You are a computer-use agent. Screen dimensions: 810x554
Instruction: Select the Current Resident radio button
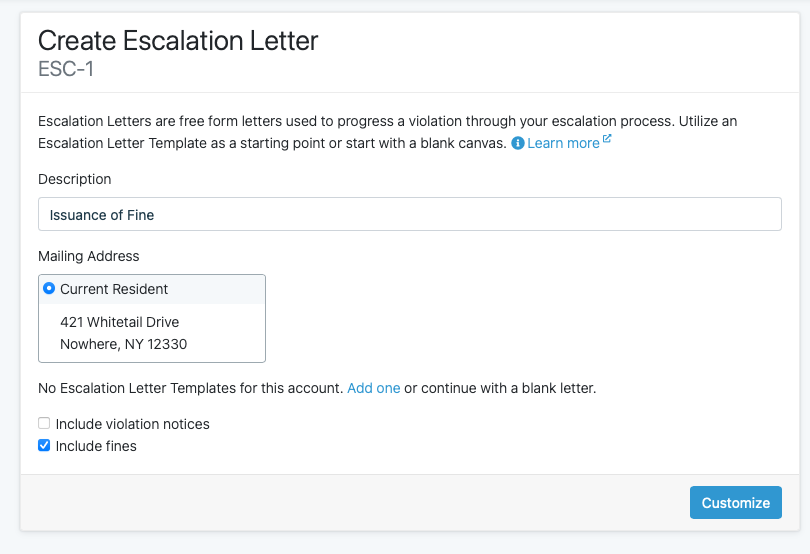coord(49,288)
